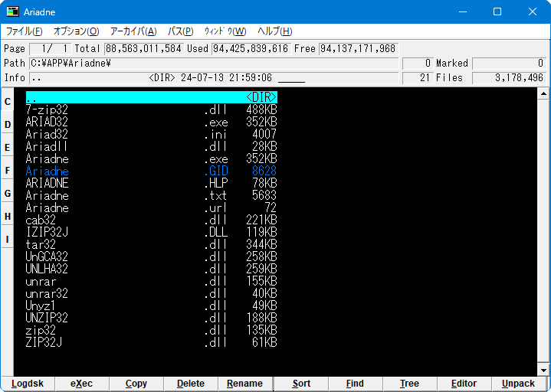
Task: Open the パス(P) menu
Action: 181,31
